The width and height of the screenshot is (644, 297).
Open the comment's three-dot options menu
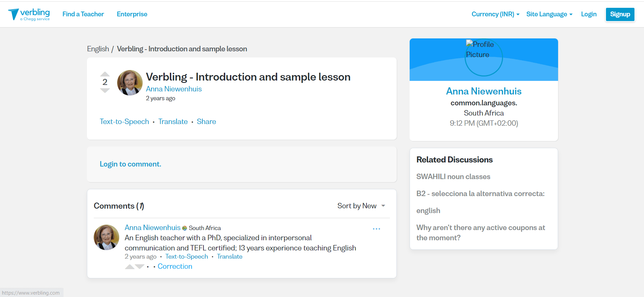376,229
